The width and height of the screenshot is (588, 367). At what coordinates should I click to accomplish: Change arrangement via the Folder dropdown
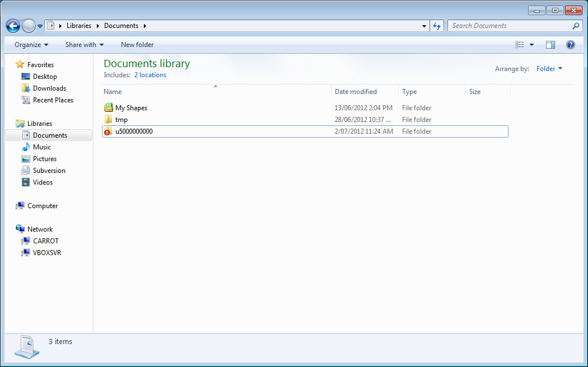coord(549,68)
